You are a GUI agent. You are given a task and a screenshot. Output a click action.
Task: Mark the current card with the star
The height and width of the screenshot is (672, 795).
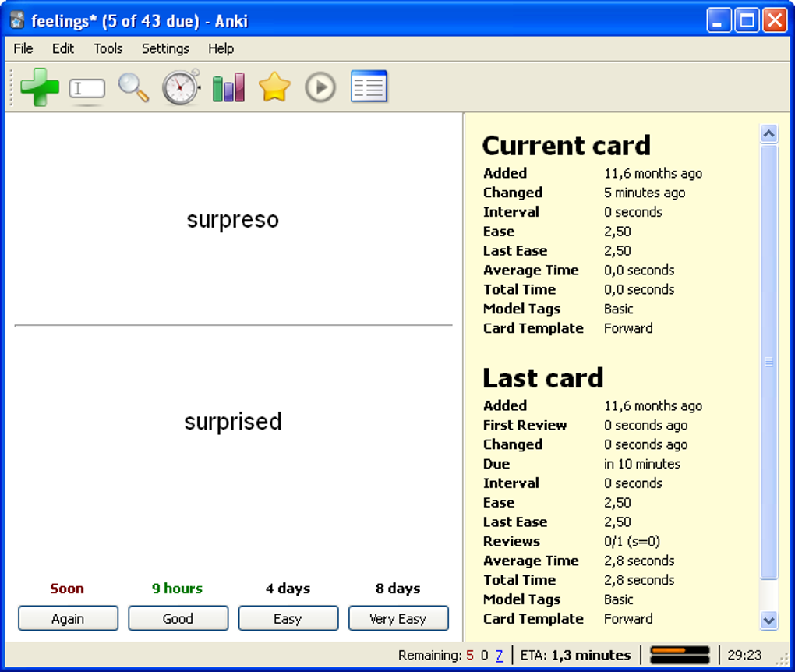(x=274, y=87)
